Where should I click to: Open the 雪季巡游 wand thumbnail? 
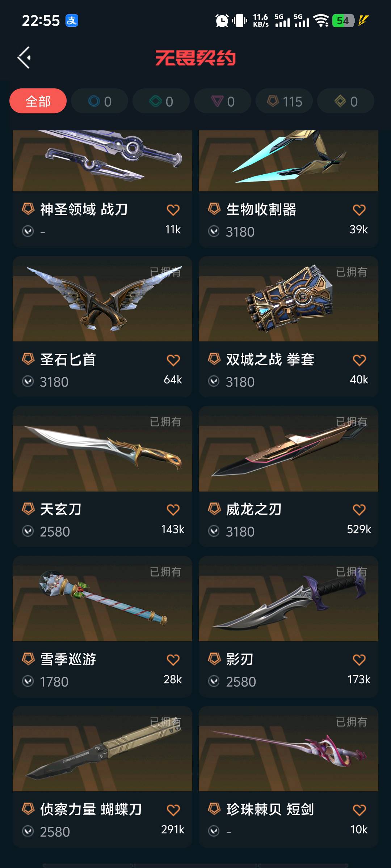pos(102,599)
